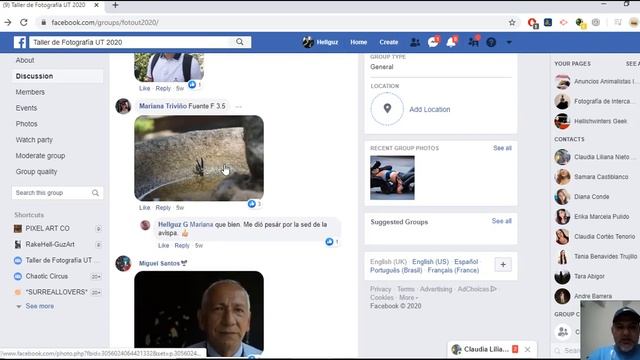640x360 pixels.
Task: Open the Advertising footer link
Action: pyautogui.click(x=436, y=289)
